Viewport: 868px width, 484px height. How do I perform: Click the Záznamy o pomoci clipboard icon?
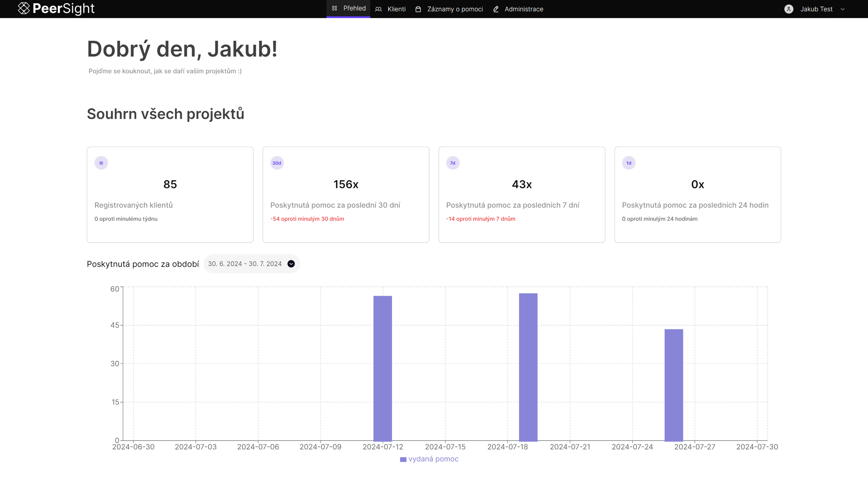tap(418, 9)
